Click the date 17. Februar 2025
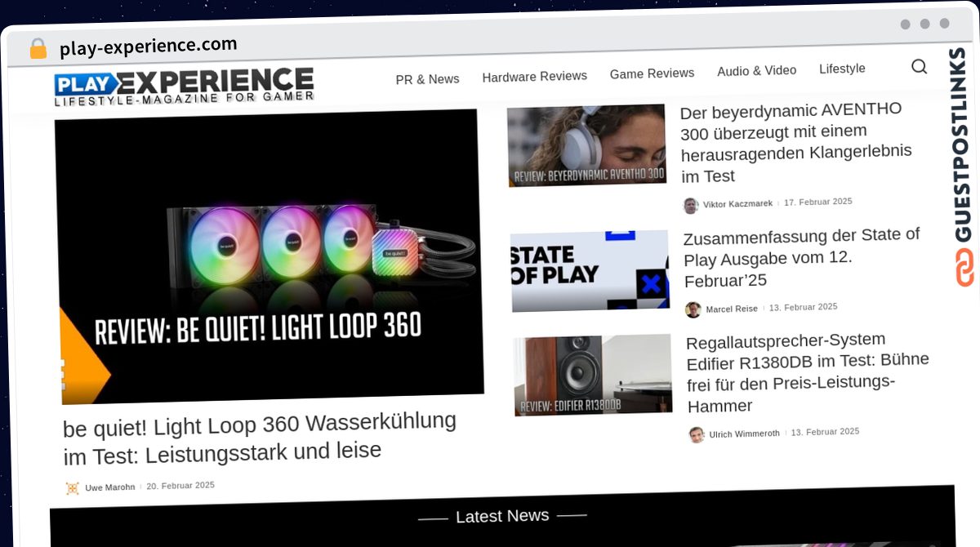The width and height of the screenshot is (980, 547). click(818, 202)
